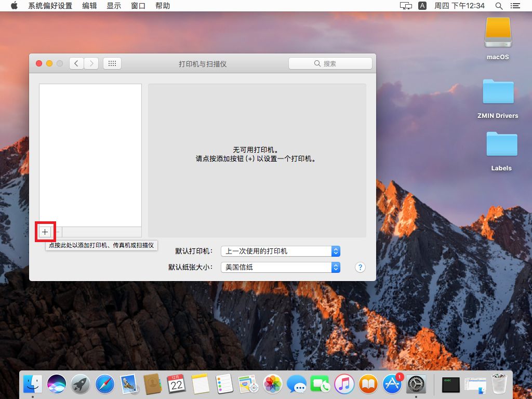
Task: Open the Apple menu
Action: pos(14,6)
